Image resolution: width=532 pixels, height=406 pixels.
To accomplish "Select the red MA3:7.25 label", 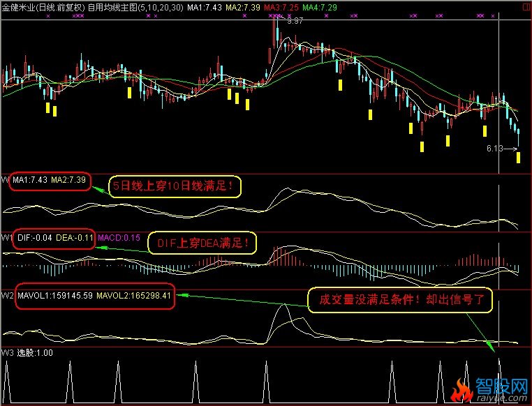I will point(281,8).
